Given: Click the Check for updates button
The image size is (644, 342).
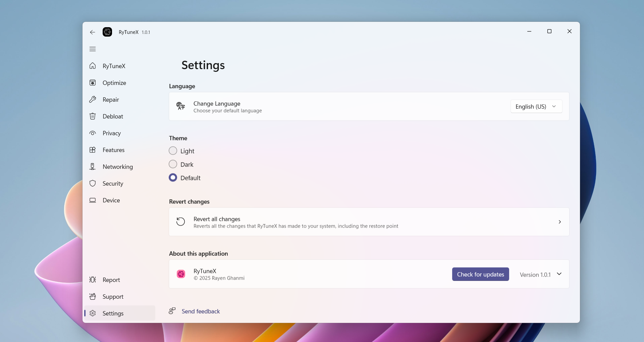Looking at the screenshot, I should [480, 274].
